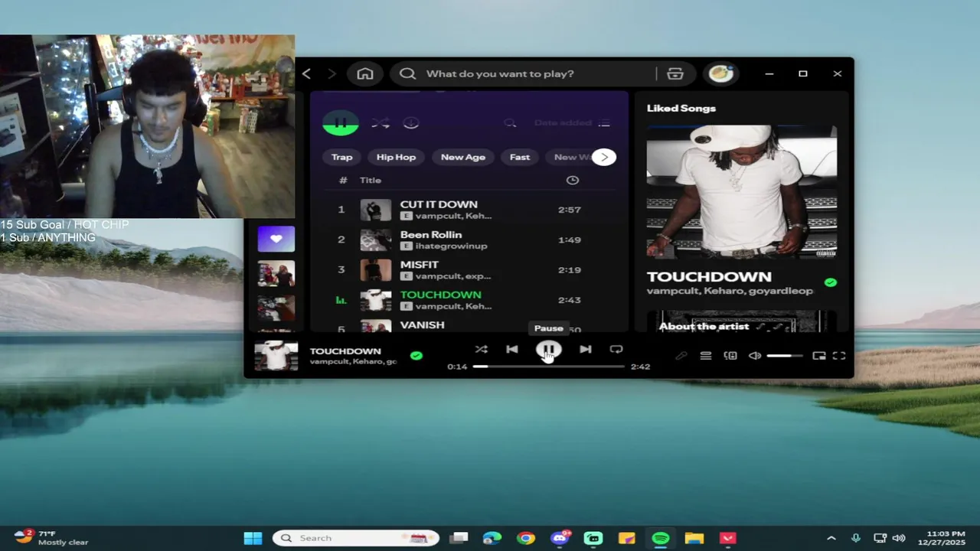
Task: Open Connect to a device
Action: pyautogui.click(x=730, y=356)
